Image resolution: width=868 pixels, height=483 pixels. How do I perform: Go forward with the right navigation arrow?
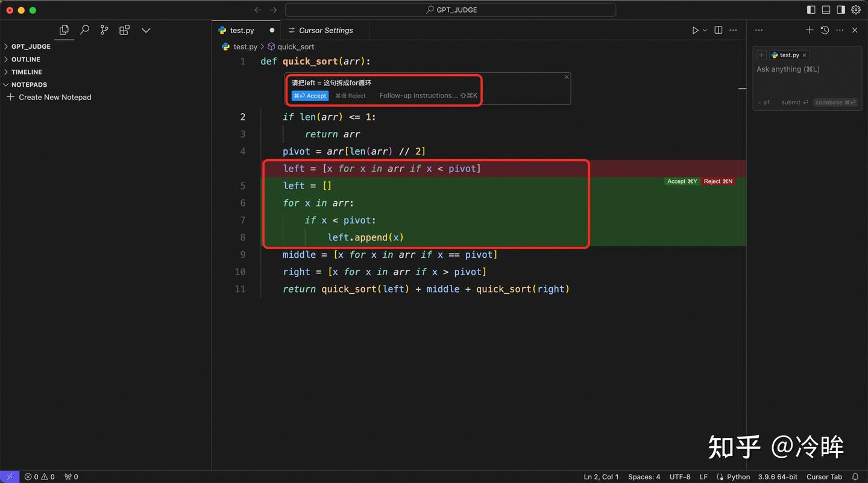273,10
